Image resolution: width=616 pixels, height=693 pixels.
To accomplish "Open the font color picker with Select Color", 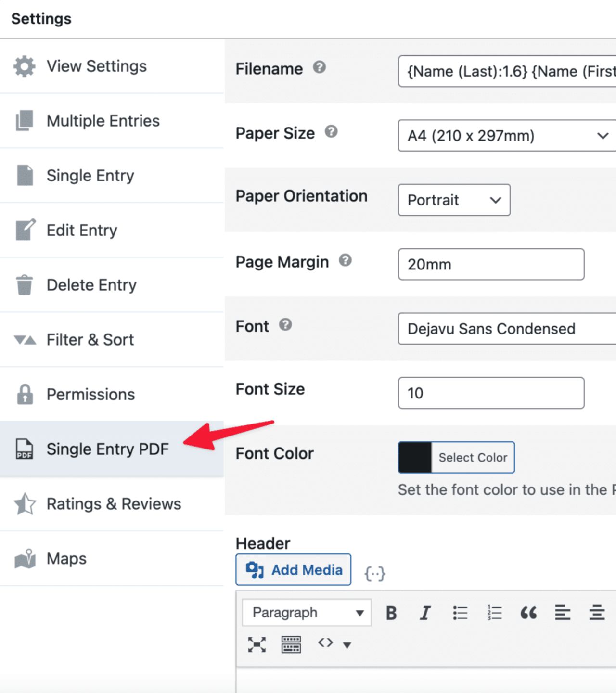I will coord(472,457).
